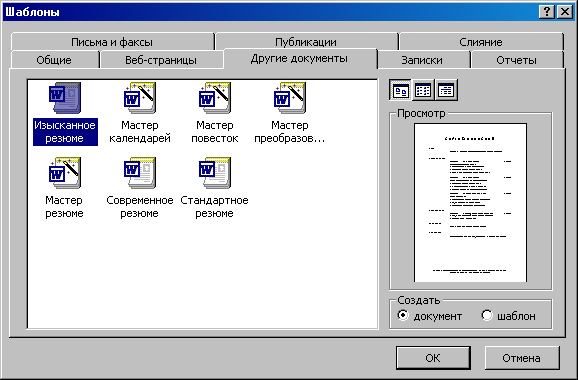Switch to the Веб-страницы tab
This screenshot has width=578, height=380.
tap(161, 60)
